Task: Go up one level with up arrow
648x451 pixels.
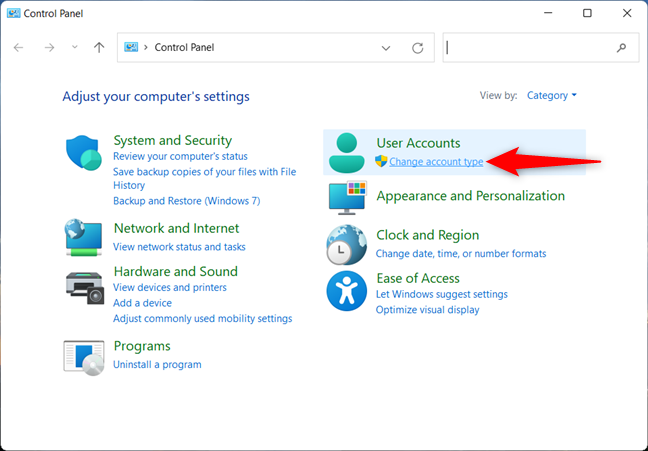Action: pos(99,48)
